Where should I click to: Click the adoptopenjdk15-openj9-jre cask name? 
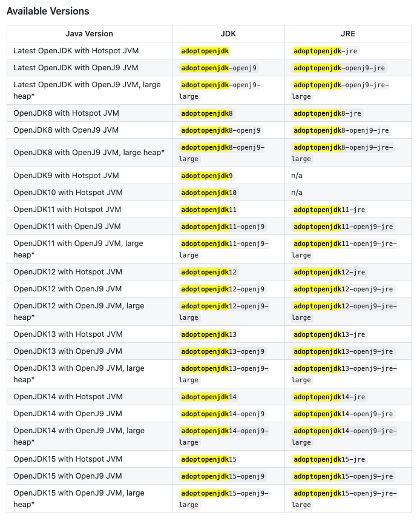pyautogui.click(x=343, y=477)
